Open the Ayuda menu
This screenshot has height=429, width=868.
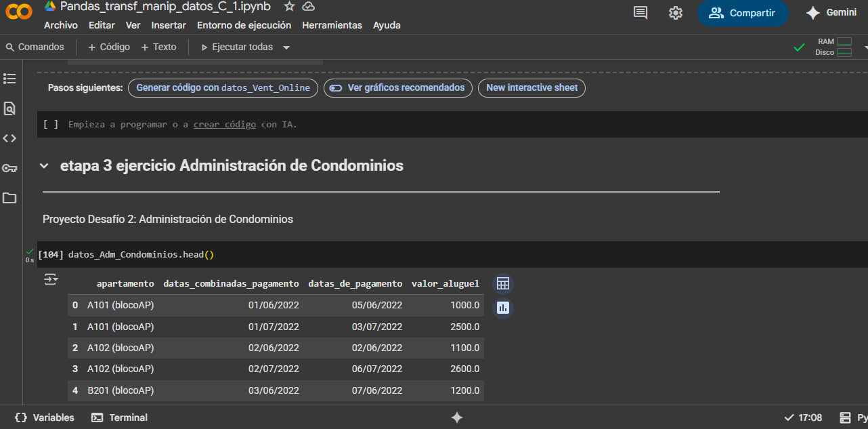(x=387, y=25)
